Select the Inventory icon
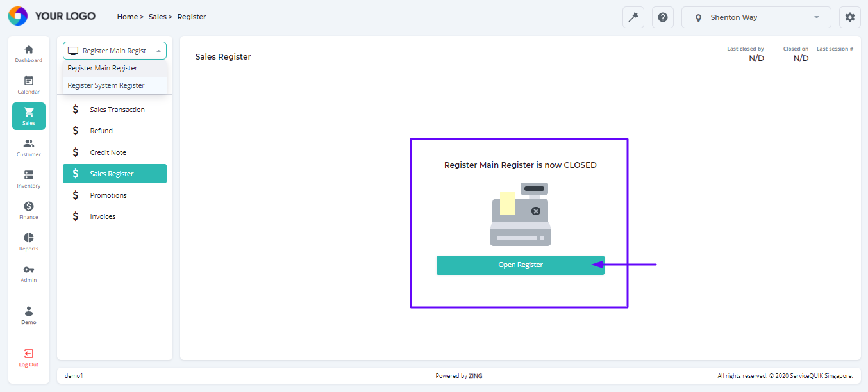Screen dimensions: 868x392 (x=28, y=179)
